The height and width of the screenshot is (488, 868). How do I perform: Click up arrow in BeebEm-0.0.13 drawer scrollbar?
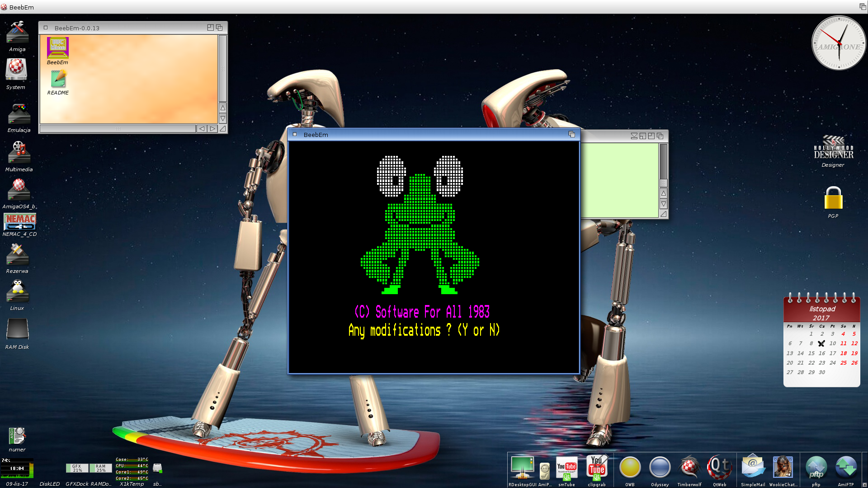coord(223,108)
